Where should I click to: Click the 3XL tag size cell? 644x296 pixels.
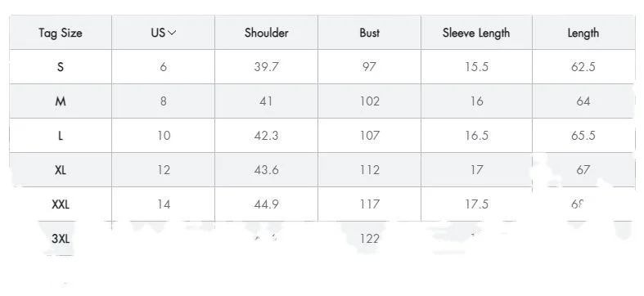coord(61,239)
